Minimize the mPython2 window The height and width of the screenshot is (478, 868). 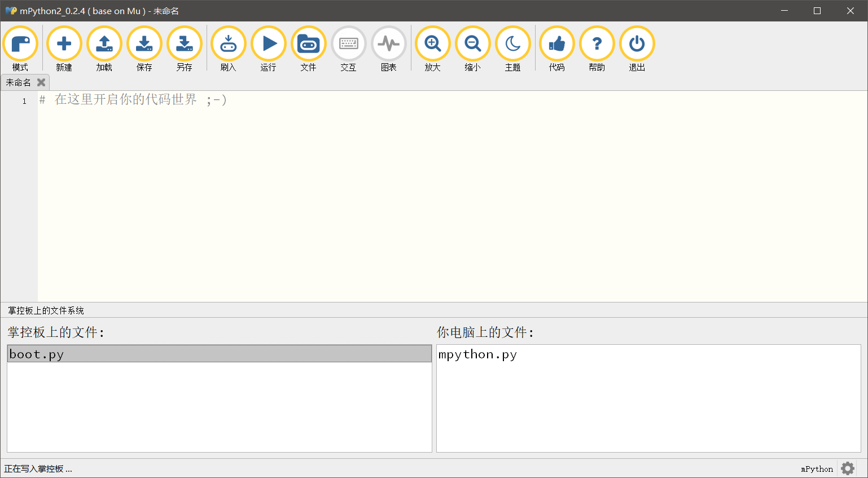[x=784, y=11]
